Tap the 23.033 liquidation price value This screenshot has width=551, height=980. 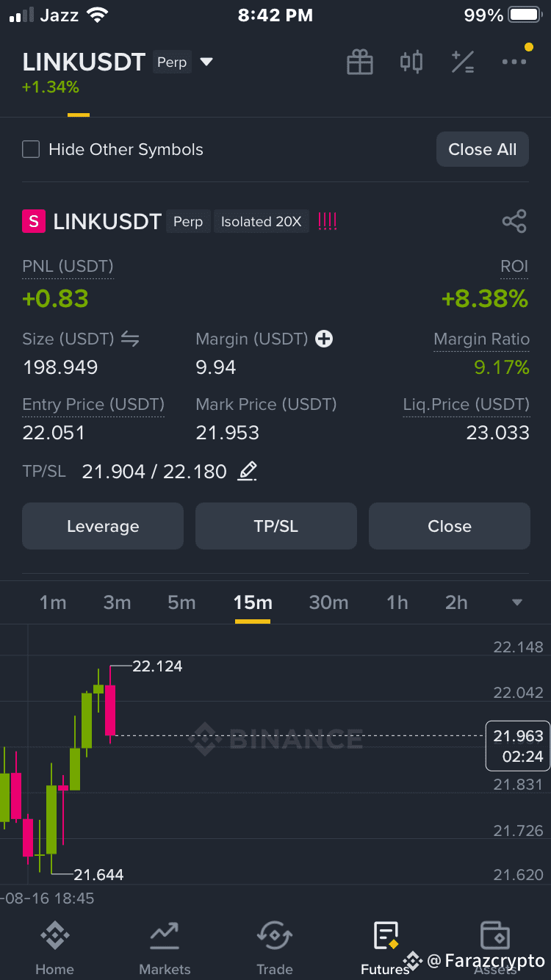[498, 433]
